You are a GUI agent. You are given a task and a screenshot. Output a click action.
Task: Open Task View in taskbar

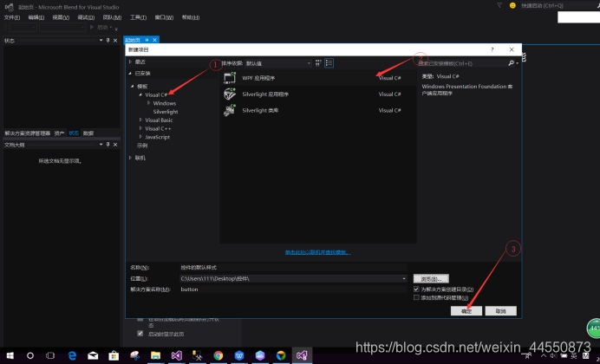pyautogui.click(x=50, y=355)
